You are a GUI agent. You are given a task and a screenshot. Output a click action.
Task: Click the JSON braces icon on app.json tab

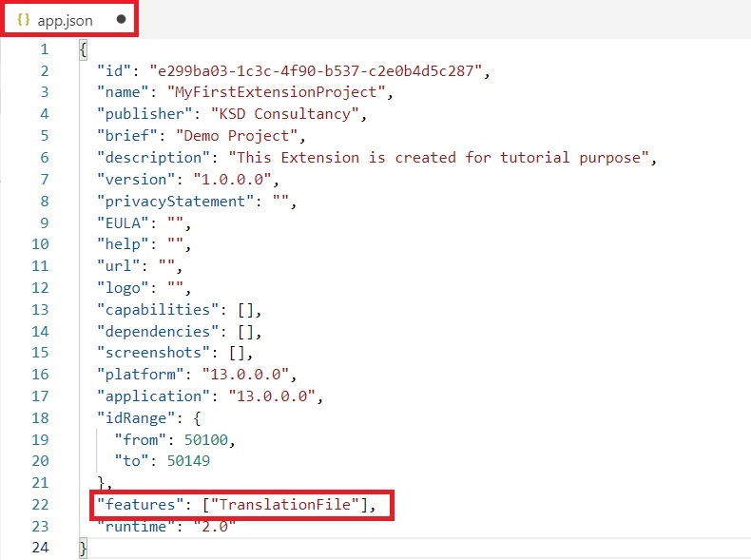(24, 19)
